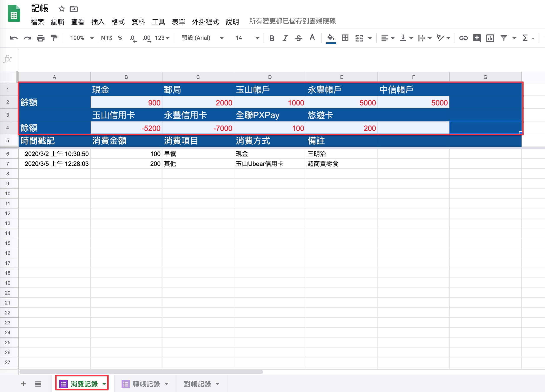Open the 格式 menu
The image size is (545, 392).
(118, 22)
